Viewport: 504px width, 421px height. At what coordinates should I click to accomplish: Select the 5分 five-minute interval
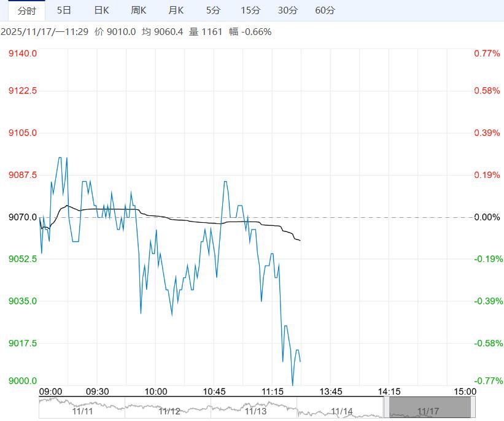click(213, 10)
